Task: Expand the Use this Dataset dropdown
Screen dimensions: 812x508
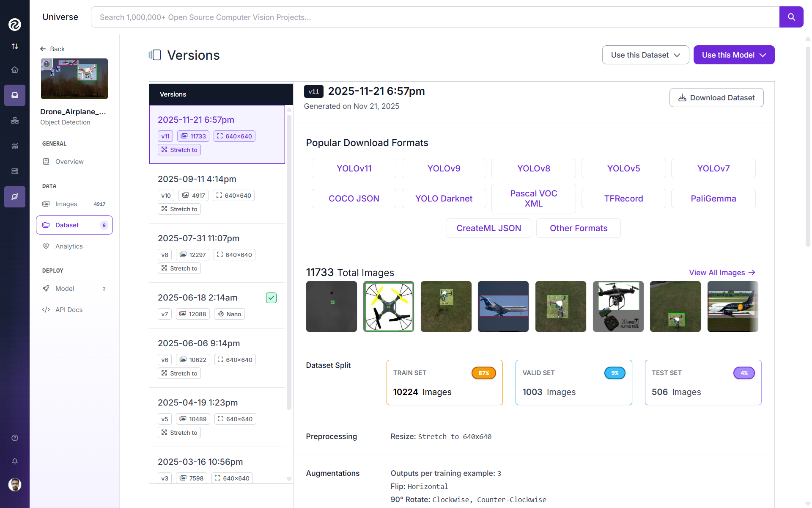Action: (x=645, y=55)
